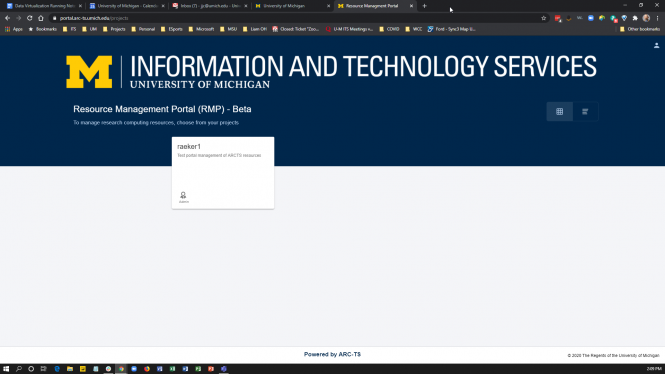Launch Microsoft Edge from the taskbar
The height and width of the screenshot is (374, 665).
pos(57,369)
